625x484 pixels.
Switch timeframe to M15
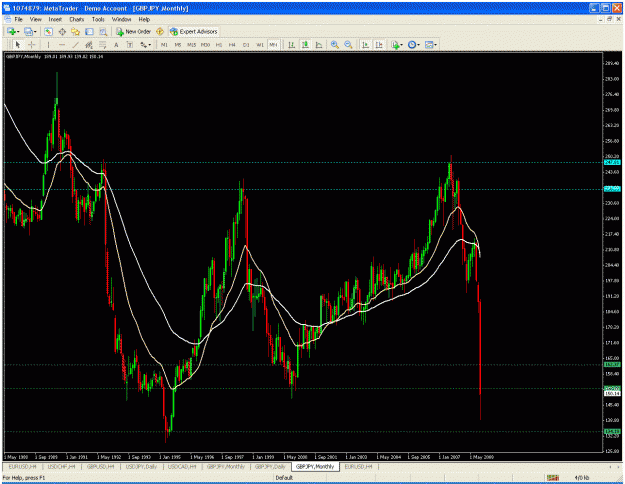click(192, 45)
